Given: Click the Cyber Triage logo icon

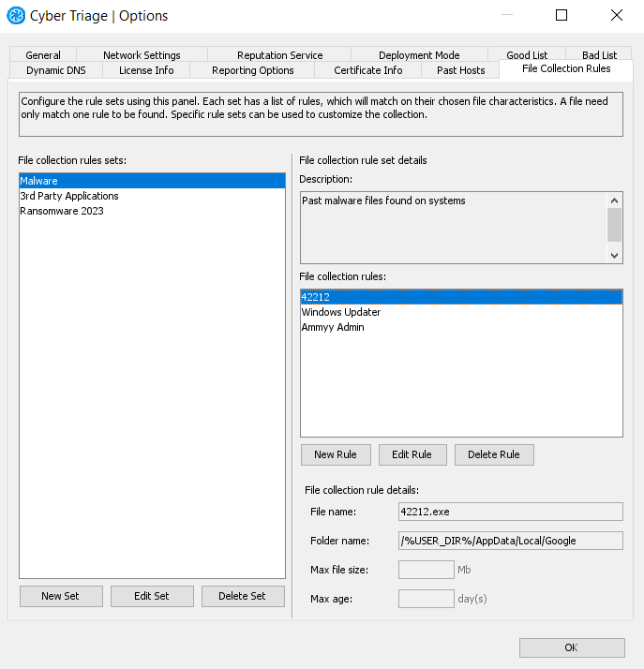Looking at the screenshot, I should click(x=16, y=16).
